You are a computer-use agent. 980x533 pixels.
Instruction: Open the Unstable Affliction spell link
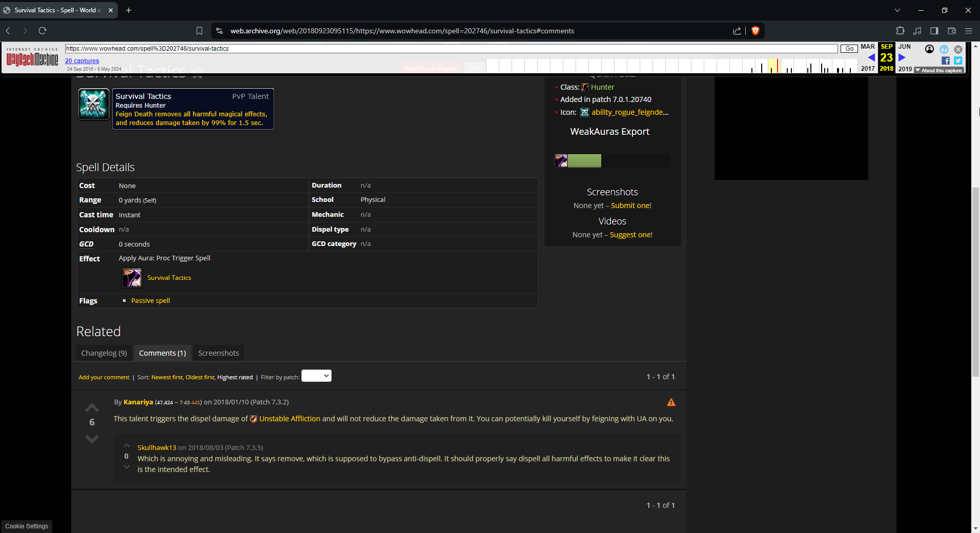290,419
